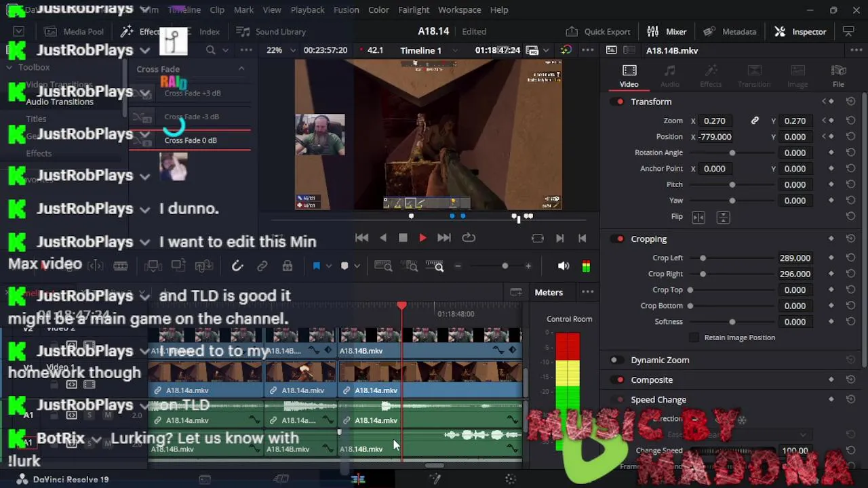Enable Retain Image Position checkbox
Screen dimensions: 868x488
pyautogui.click(x=694, y=338)
